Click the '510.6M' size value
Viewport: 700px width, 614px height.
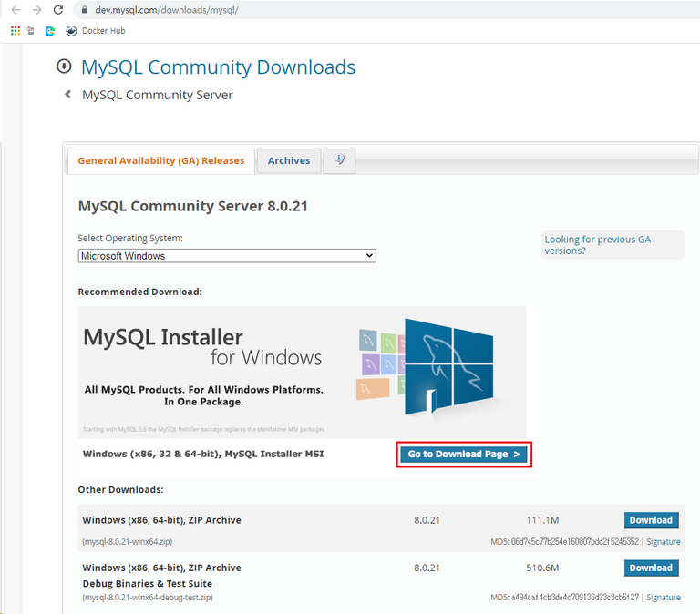542,568
